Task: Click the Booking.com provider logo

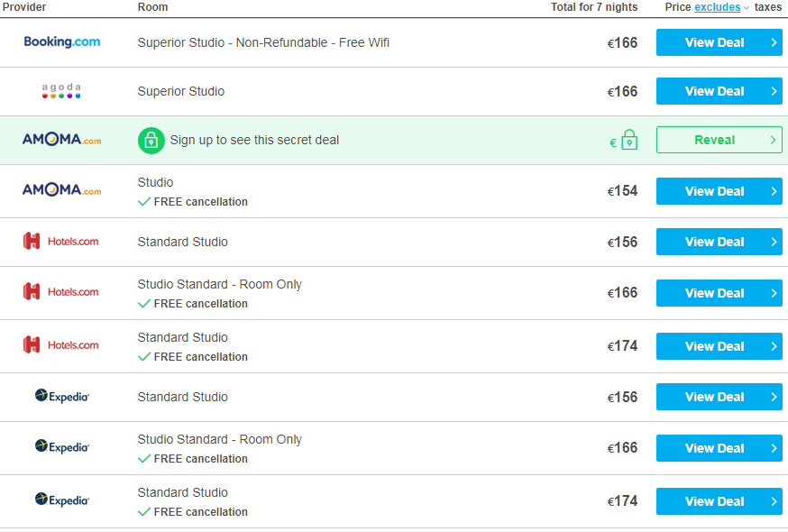Action: (x=62, y=41)
